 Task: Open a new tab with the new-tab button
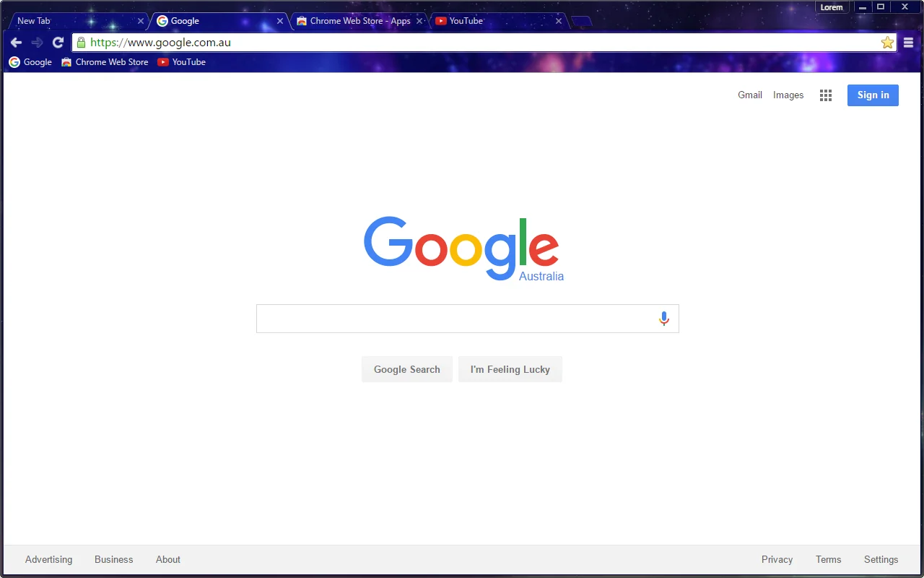tap(582, 21)
